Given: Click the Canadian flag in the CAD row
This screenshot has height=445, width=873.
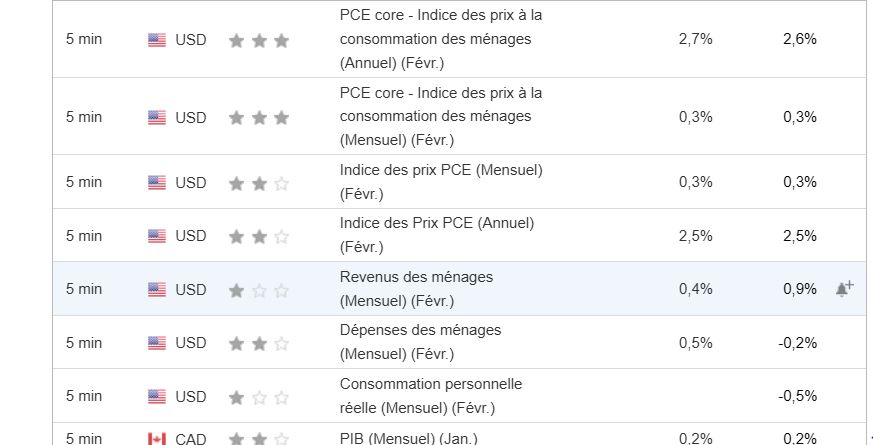Looking at the screenshot, I should [x=157, y=439].
